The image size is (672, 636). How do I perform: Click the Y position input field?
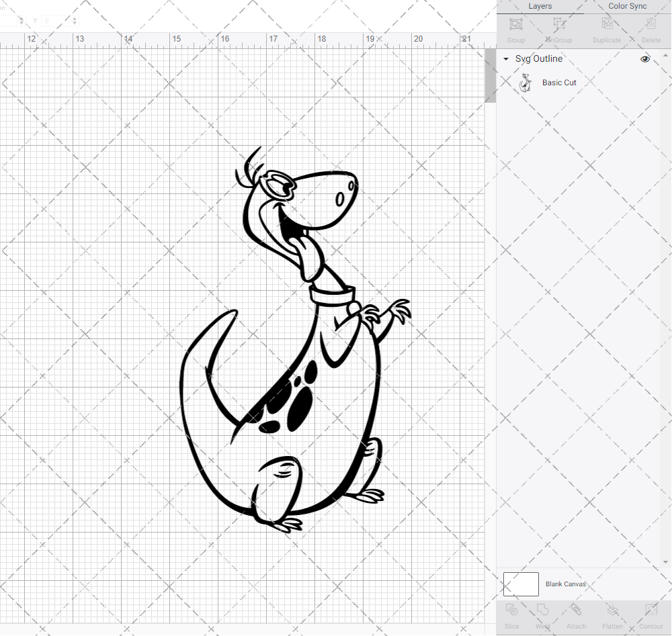pos(56,21)
